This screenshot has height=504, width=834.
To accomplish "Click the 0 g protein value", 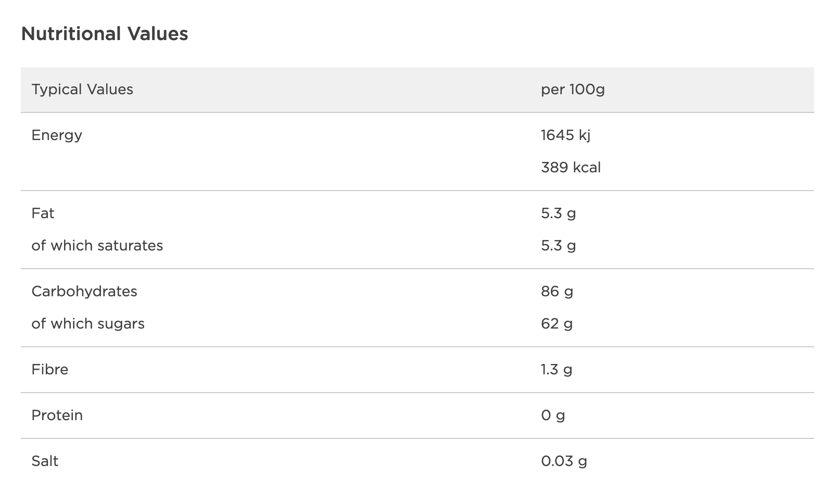I will (553, 415).
